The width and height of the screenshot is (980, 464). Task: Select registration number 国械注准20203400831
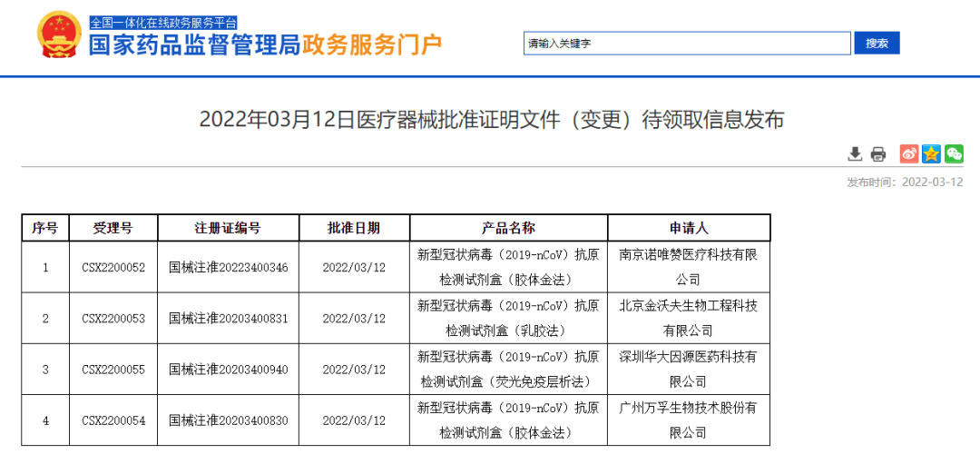click(x=228, y=318)
